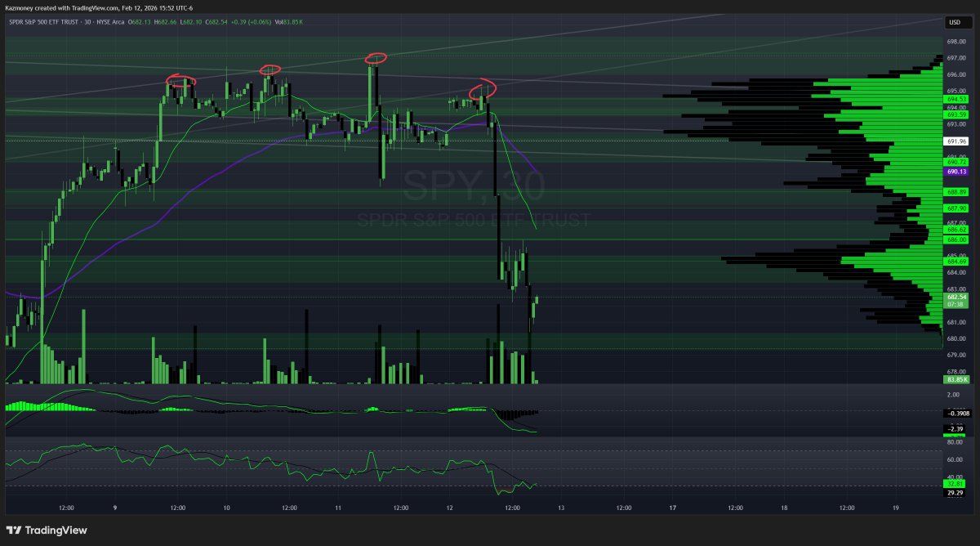Click the Vol 83.85K legend value
The image size is (980, 546).
point(289,22)
